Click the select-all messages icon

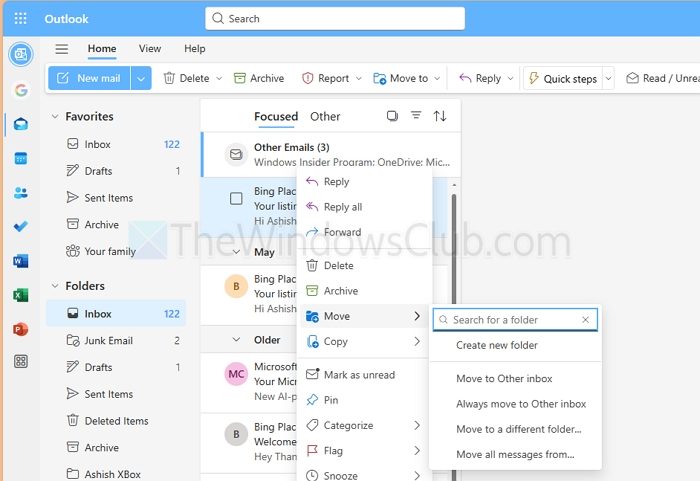[392, 116]
